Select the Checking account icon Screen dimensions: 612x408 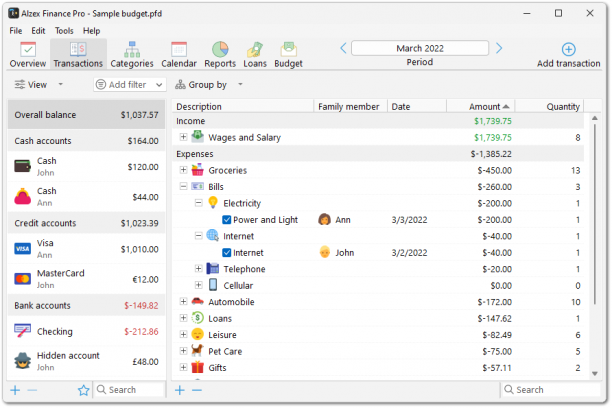[x=23, y=331]
